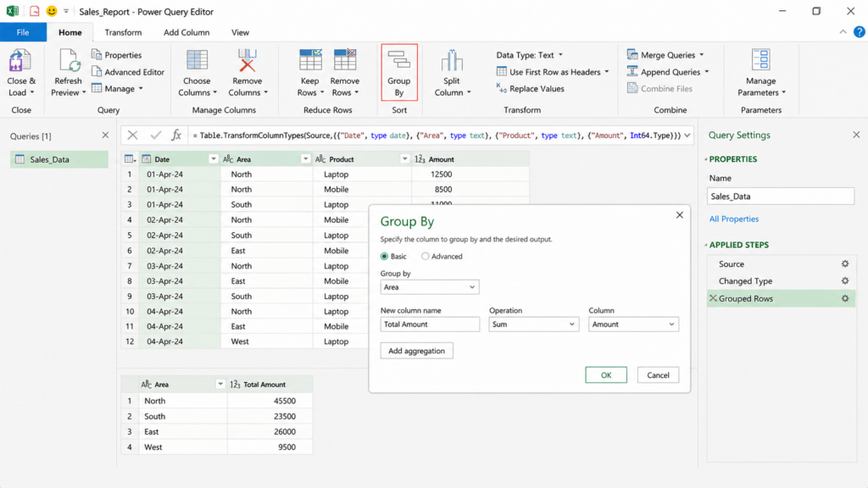Open query Properties in the ribbon

pos(116,55)
